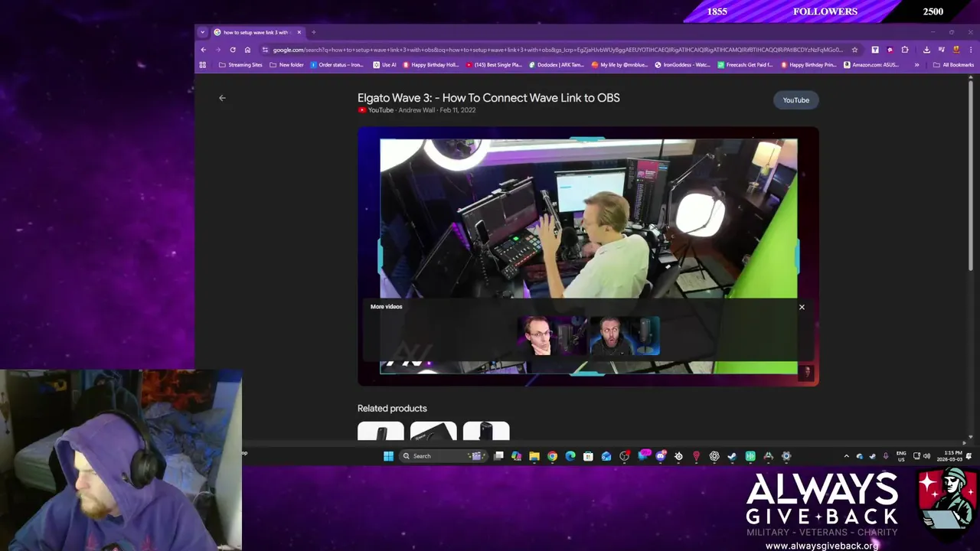Screen dimensions: 980x551
Task: Open the browser home page icon
Action: pyautogui.click(x=247, y=50)
